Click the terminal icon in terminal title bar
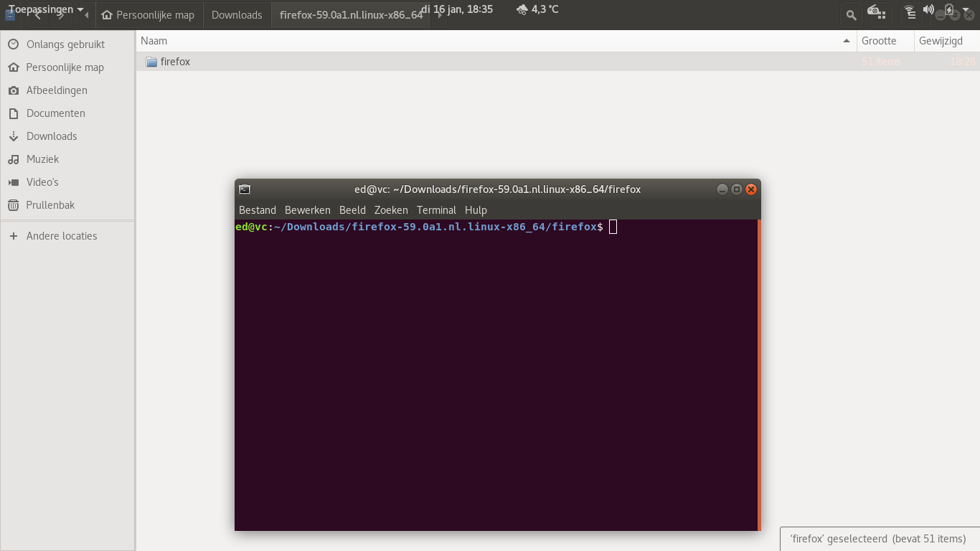Image resolution: width=980 pixels, height=551 pixels. [x=245, y=189]
